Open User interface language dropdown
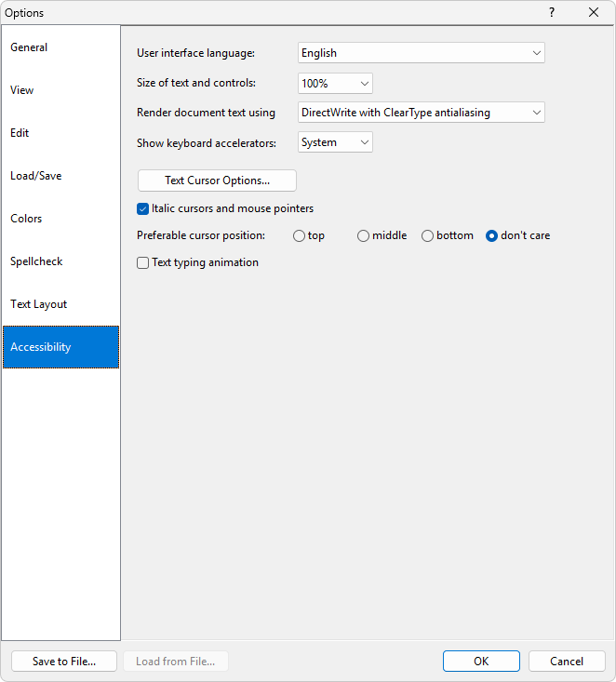 422,53
